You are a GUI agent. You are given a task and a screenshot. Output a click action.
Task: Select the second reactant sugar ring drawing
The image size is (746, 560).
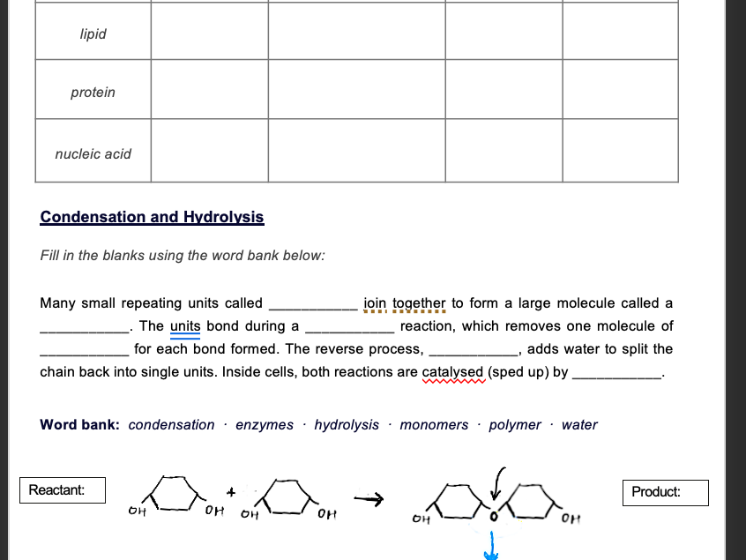pos(289,498)
